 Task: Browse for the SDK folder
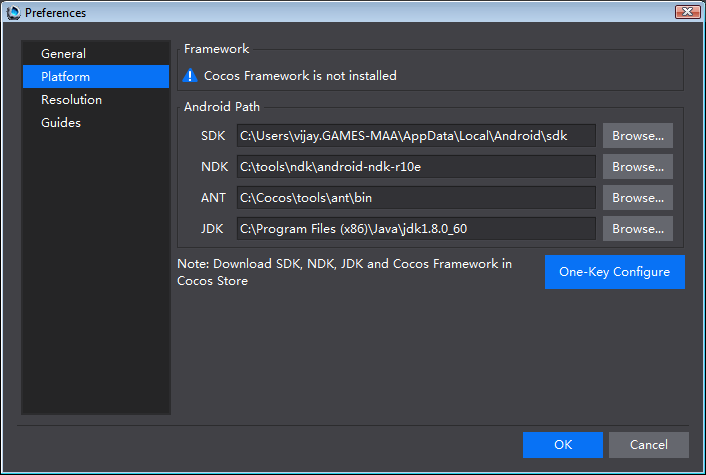638,136
